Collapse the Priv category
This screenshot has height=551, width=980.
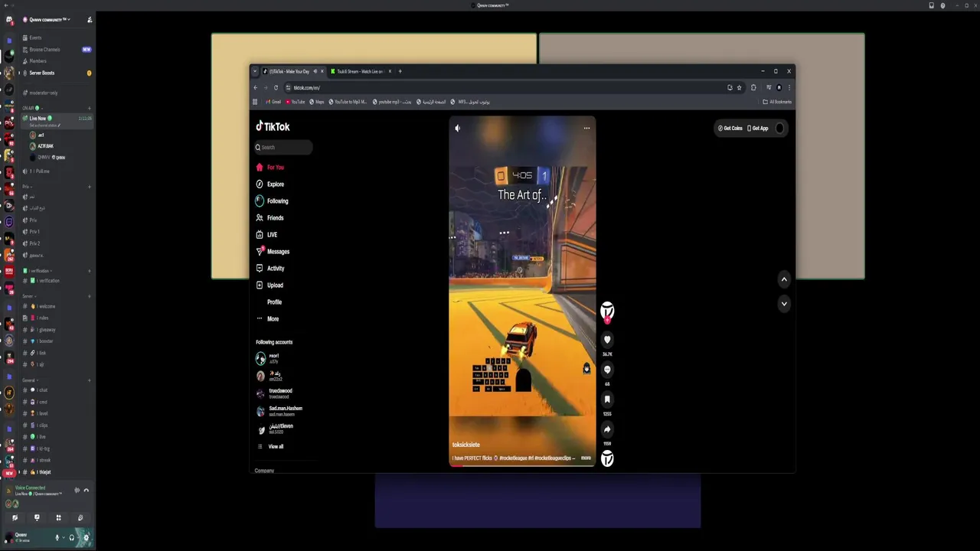tap(25, 187)
